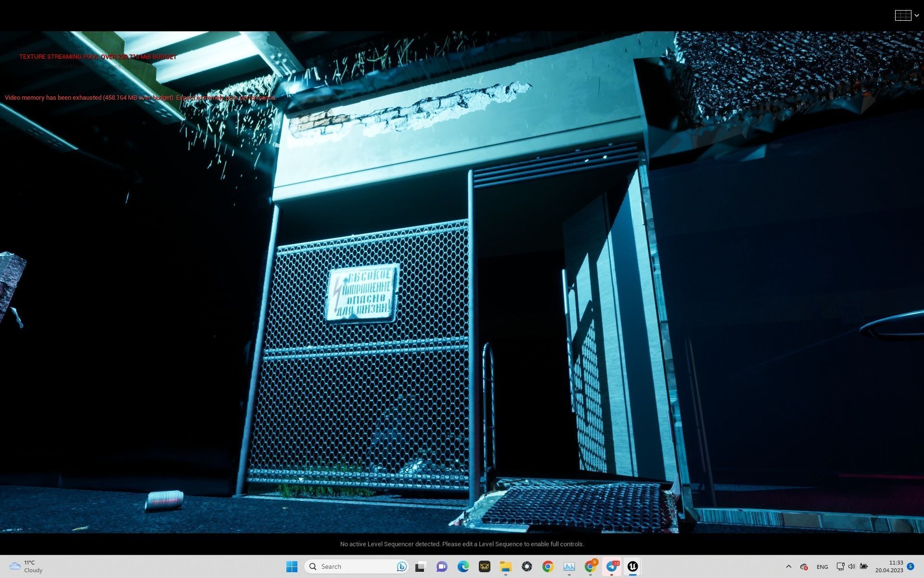
Task: Open File Explorer from the taskbar
Action: pos(505,566)
